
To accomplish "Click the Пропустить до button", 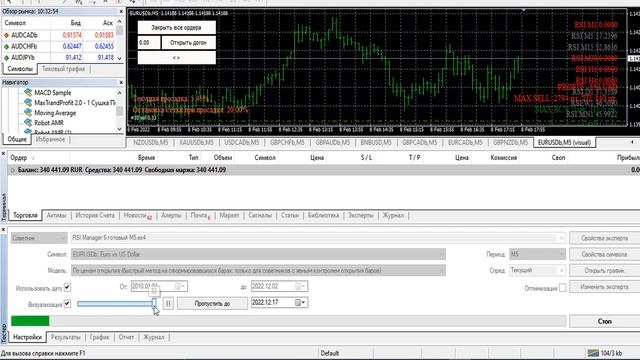I will 212,303.
